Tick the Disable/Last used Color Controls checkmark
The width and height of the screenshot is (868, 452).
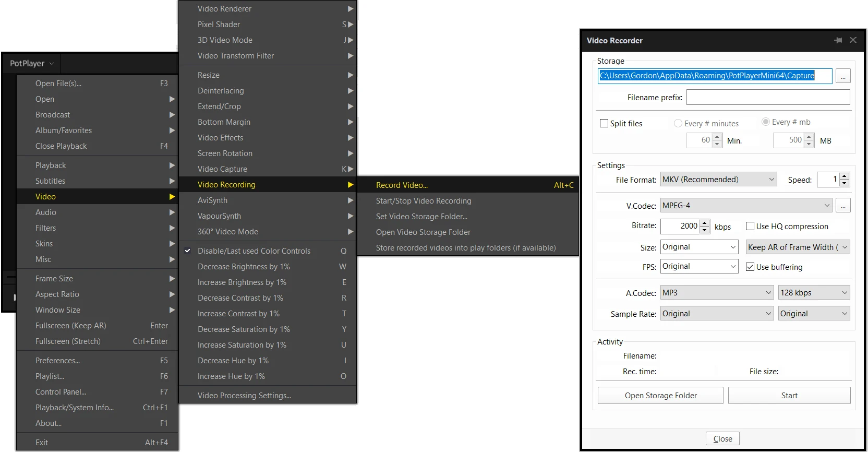tap(187, 251)
